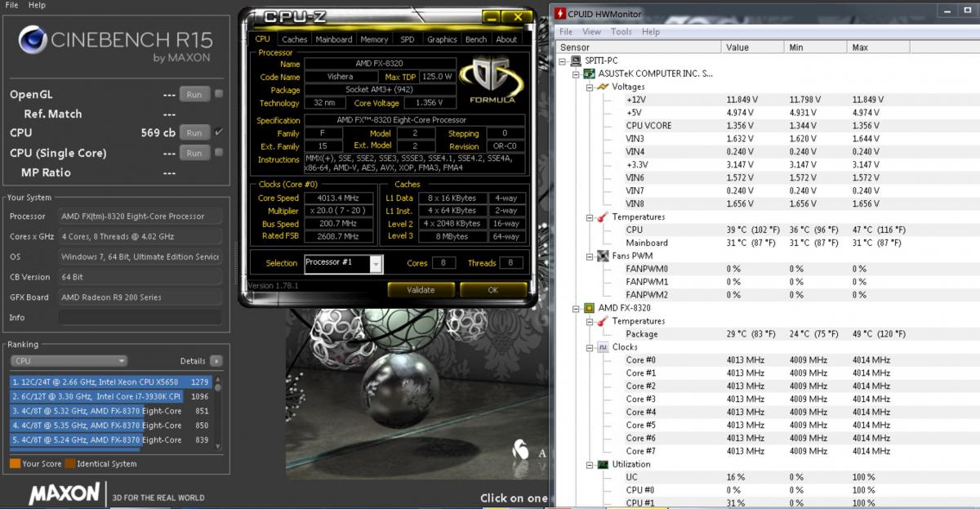The image size is (980, 509).
Task: Collapse the SPITI-PC tree node
Action: (x=563, y=61)
